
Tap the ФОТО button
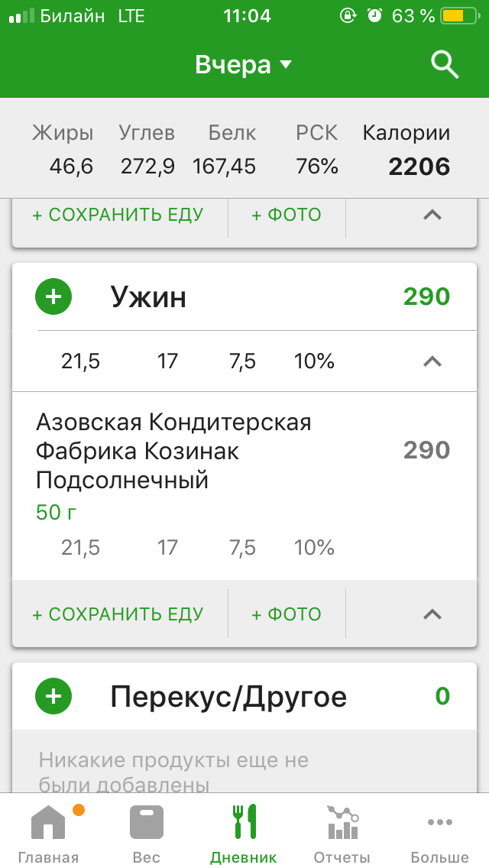[287, 614]
